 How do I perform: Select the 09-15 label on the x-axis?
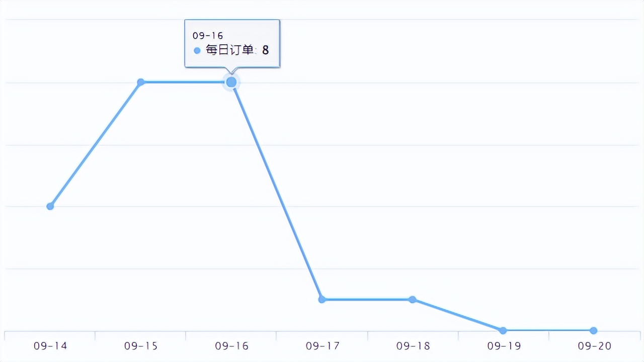click(141, 346)
